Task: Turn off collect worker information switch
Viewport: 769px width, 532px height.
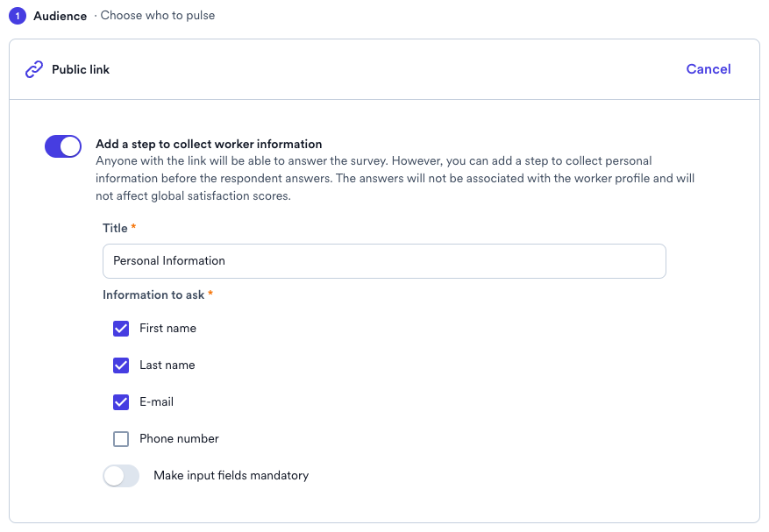Action: 63,146
